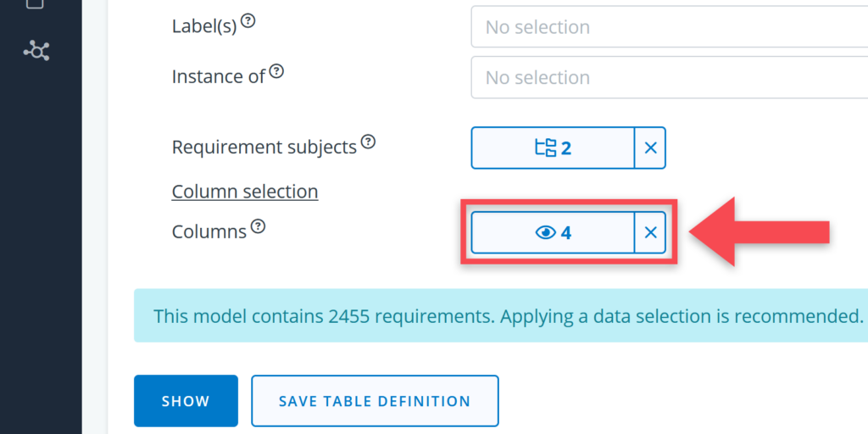
Task: Show help for Requirement subjects
Action: point(368,142)
